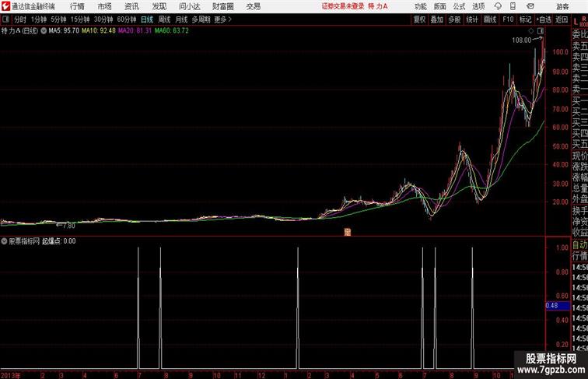Screen dimensions: 588x379
Task: Select the 周线 weekly chart tab
Action: (164, 19)
